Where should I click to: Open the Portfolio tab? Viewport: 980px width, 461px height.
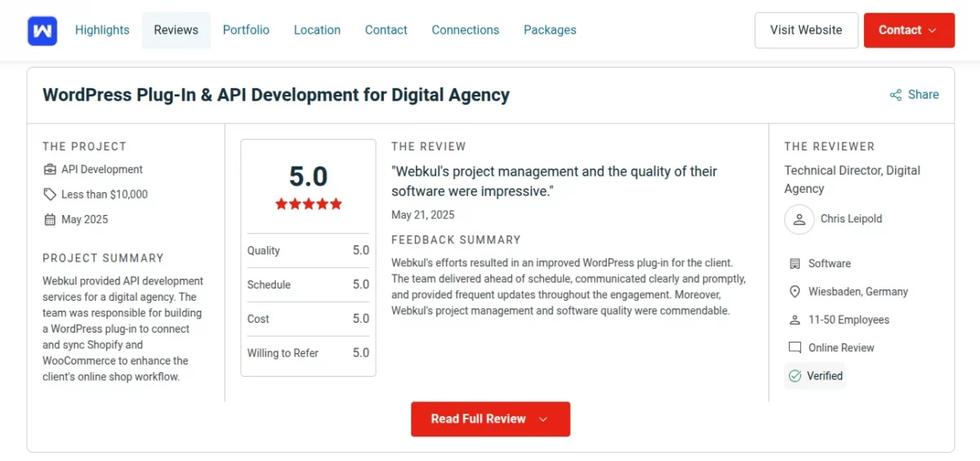pos(246,29)
